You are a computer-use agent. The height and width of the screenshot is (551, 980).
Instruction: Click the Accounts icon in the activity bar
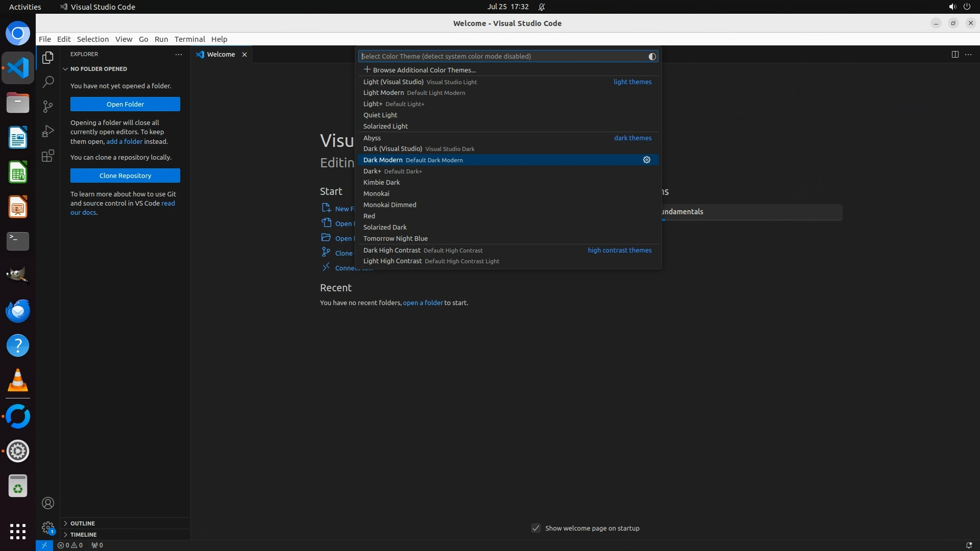coord(48,503)
